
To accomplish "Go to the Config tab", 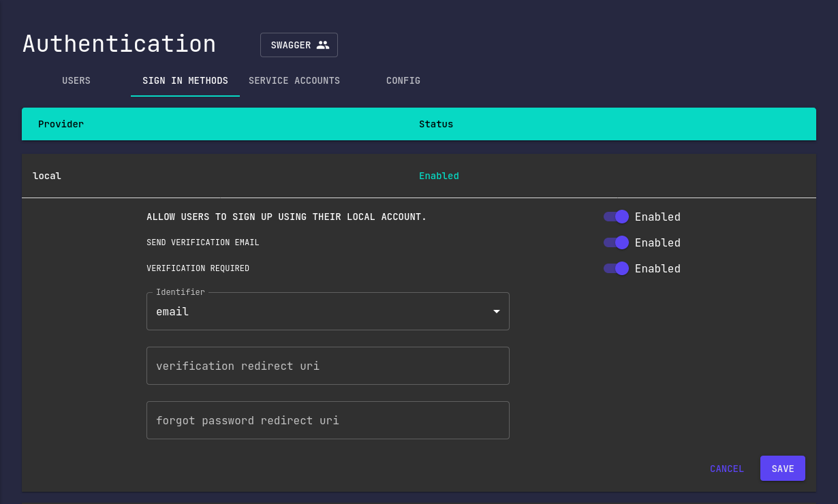I will [403, 80].
